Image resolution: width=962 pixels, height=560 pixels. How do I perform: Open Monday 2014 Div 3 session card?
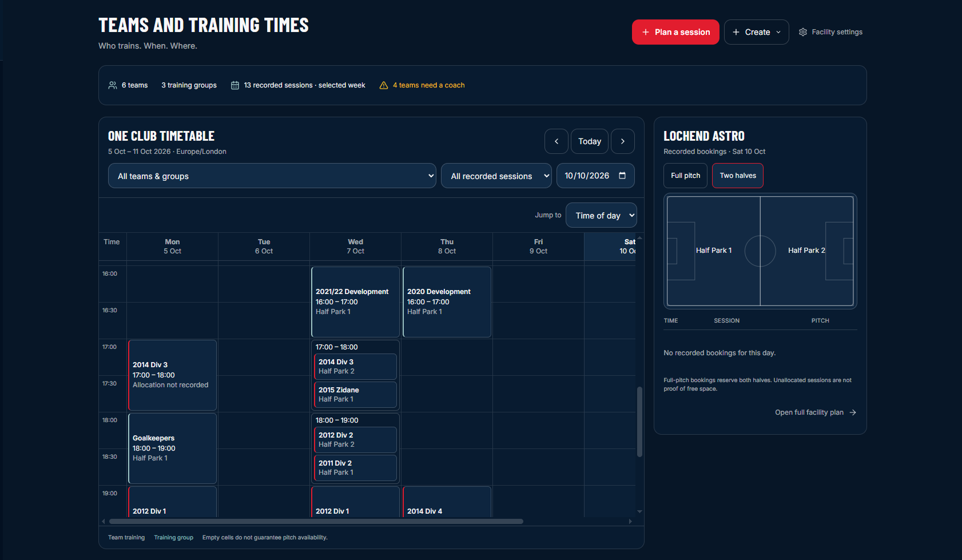tap(172, 375)
